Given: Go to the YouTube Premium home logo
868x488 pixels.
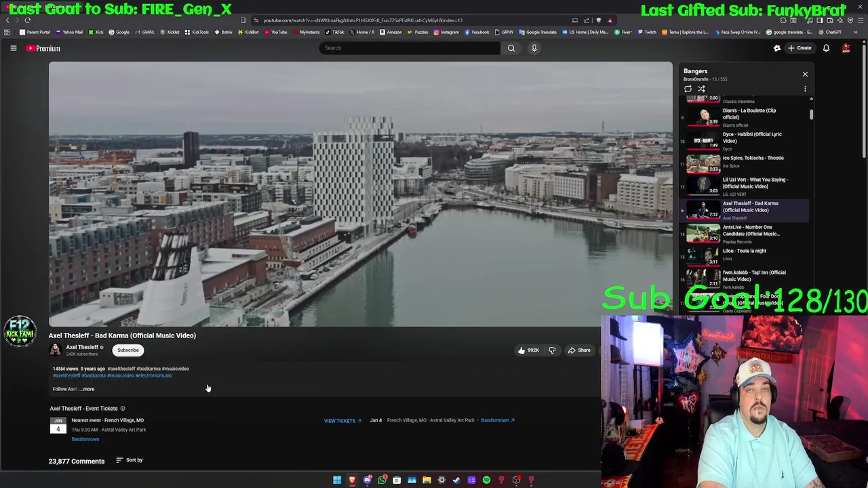Looking at the screenshot, I should [x=43, y=48].
